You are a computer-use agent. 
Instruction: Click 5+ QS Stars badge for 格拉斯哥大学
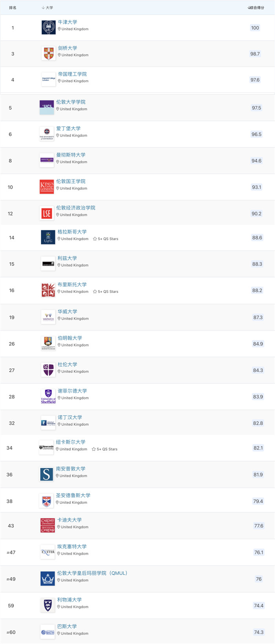(x=106, y=239)
